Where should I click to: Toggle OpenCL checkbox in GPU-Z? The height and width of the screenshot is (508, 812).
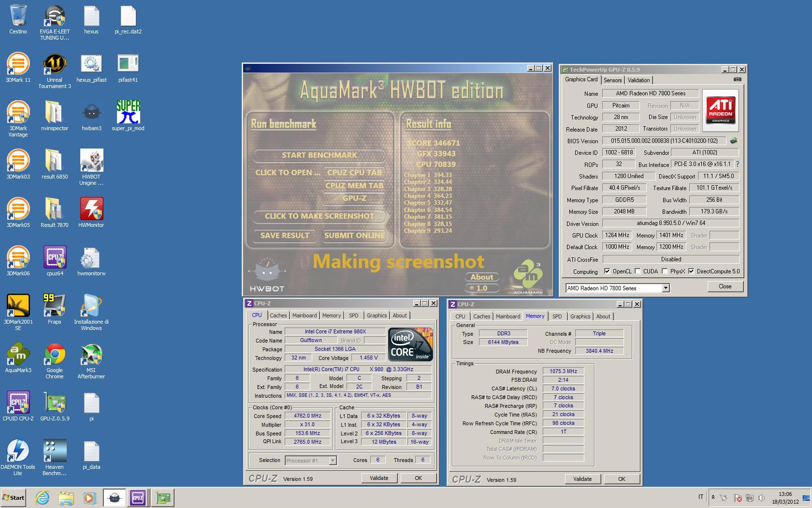607,271
